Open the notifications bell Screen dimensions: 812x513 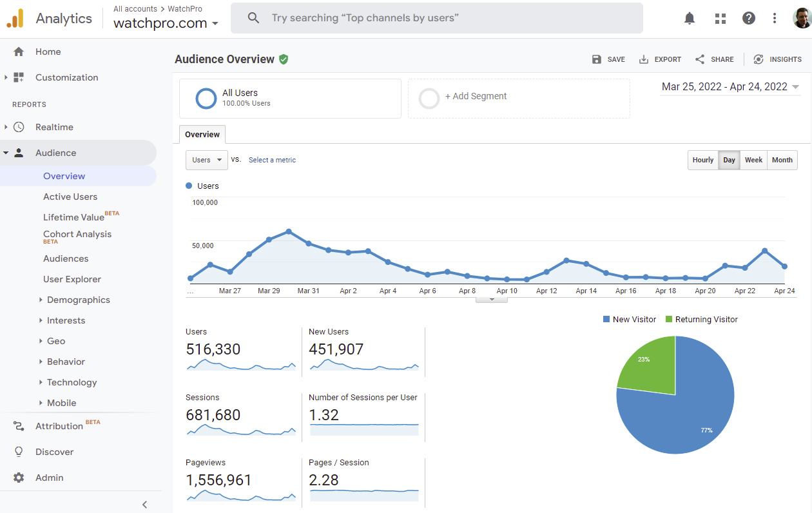coord(689,18)
